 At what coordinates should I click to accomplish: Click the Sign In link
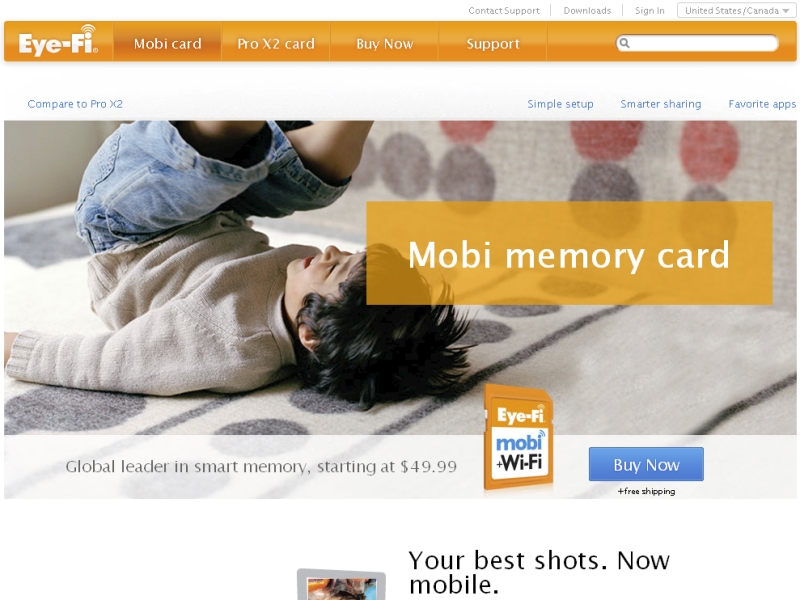[x=649, y=11]
